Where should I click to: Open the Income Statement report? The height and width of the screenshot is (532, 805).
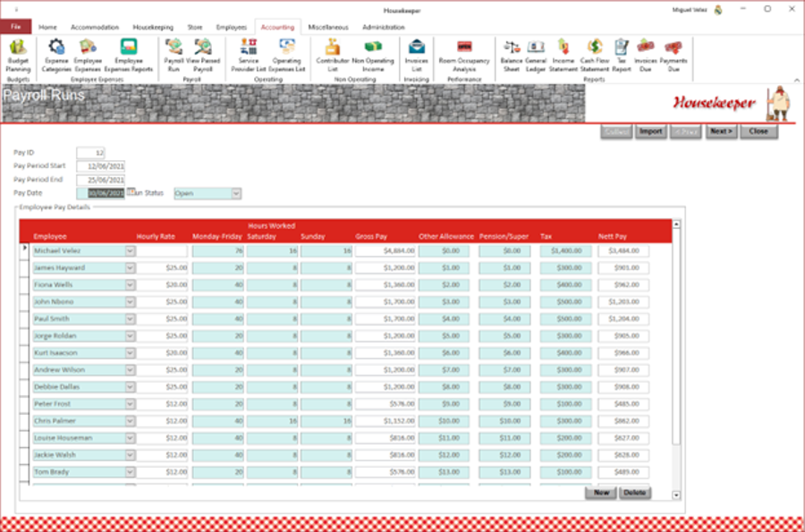(x=563, y=55)
